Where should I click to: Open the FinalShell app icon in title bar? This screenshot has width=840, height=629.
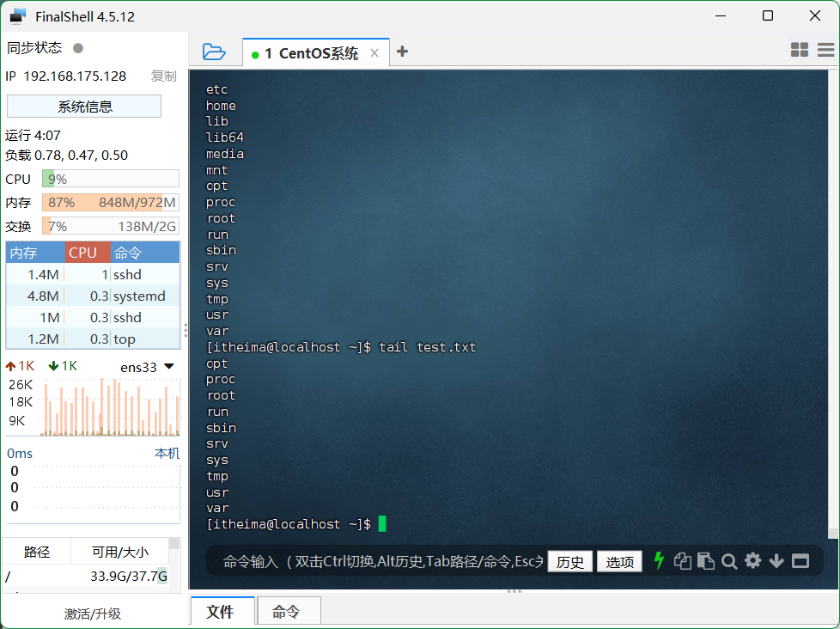tap(18, 16)
